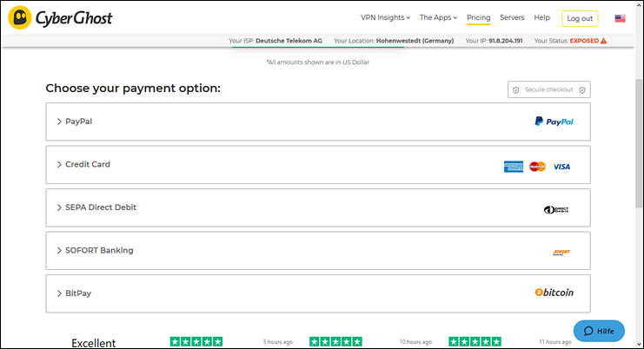Viewport: 644px width, 349px height.
Task: Expand the SOFORT Banking option
Action: (x=318, y=251)
